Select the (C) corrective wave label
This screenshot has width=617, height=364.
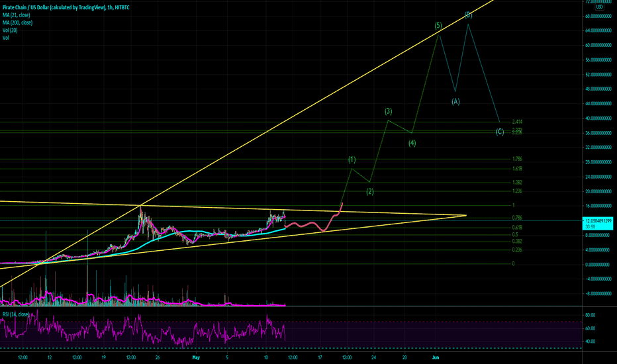500,132
